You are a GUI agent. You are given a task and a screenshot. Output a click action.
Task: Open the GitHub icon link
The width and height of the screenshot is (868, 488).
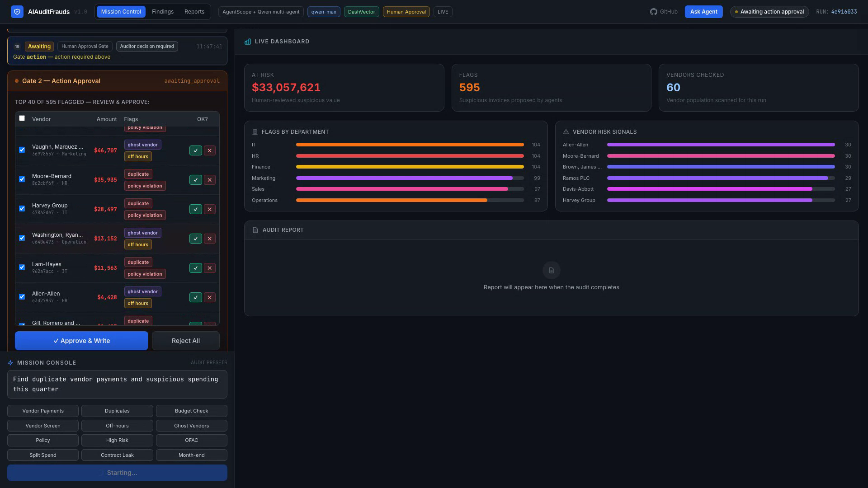point(653,12)
